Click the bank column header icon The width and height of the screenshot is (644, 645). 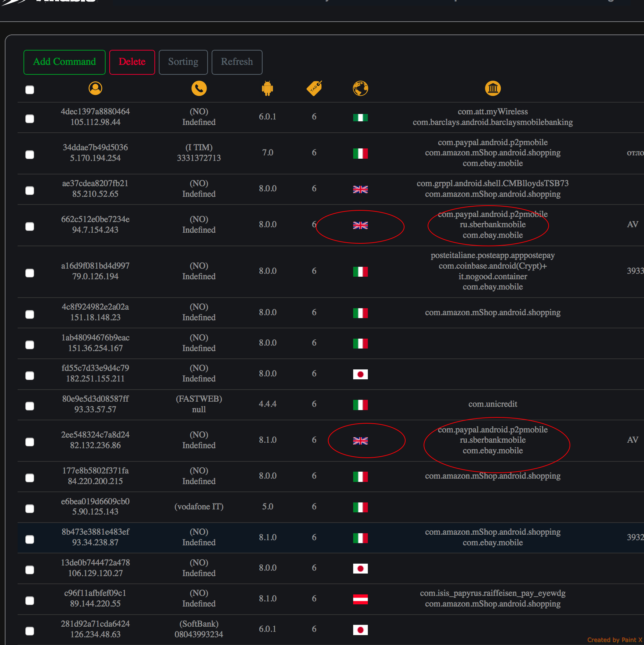click(x=493, y=88)
